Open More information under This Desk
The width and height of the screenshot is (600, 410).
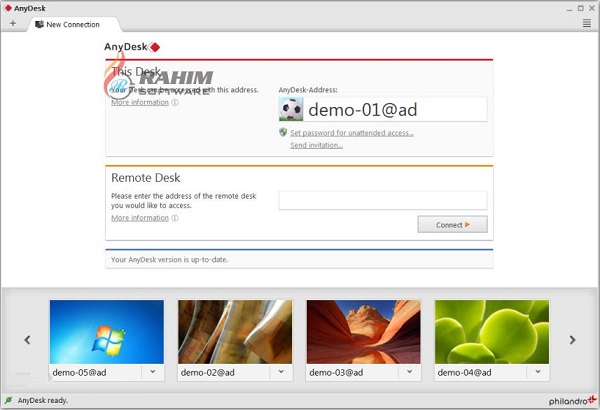tap(140, 102)
